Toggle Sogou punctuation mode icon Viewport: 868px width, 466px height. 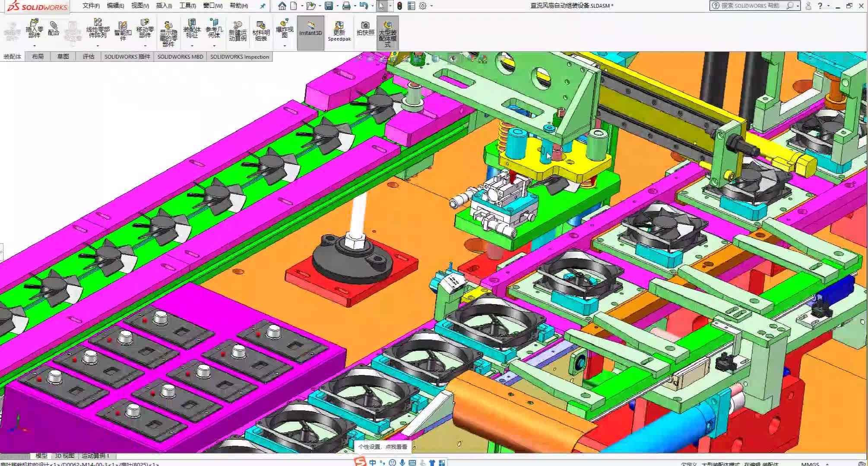[x=382, y=463]
